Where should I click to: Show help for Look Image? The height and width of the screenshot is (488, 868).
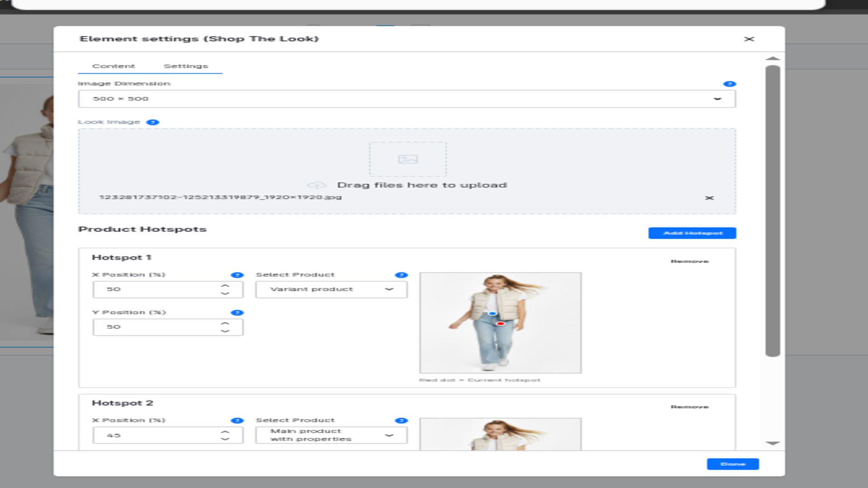click(153, 122)
